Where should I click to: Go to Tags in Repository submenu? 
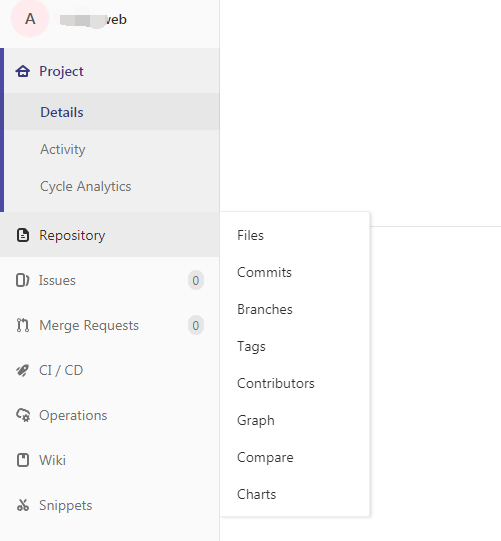coord(251,346)
